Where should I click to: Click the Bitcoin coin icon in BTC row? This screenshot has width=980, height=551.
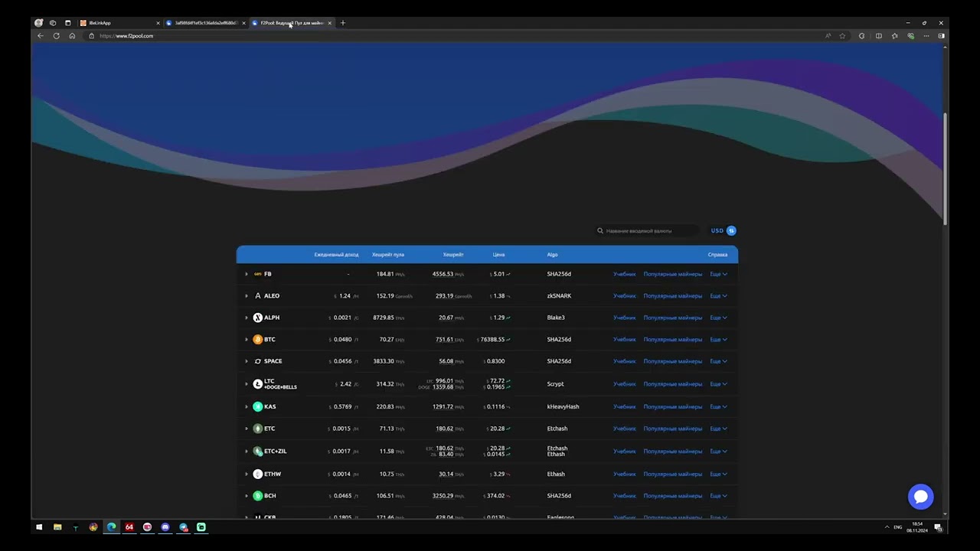258,339
